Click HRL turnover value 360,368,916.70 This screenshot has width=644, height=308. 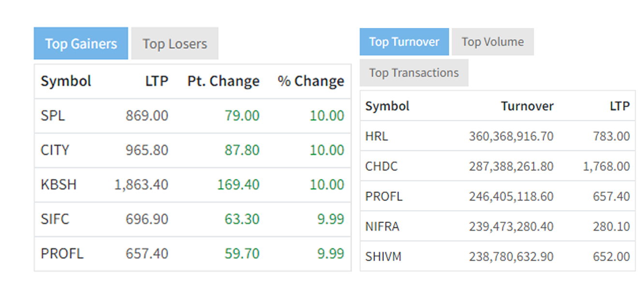point(511,136)
